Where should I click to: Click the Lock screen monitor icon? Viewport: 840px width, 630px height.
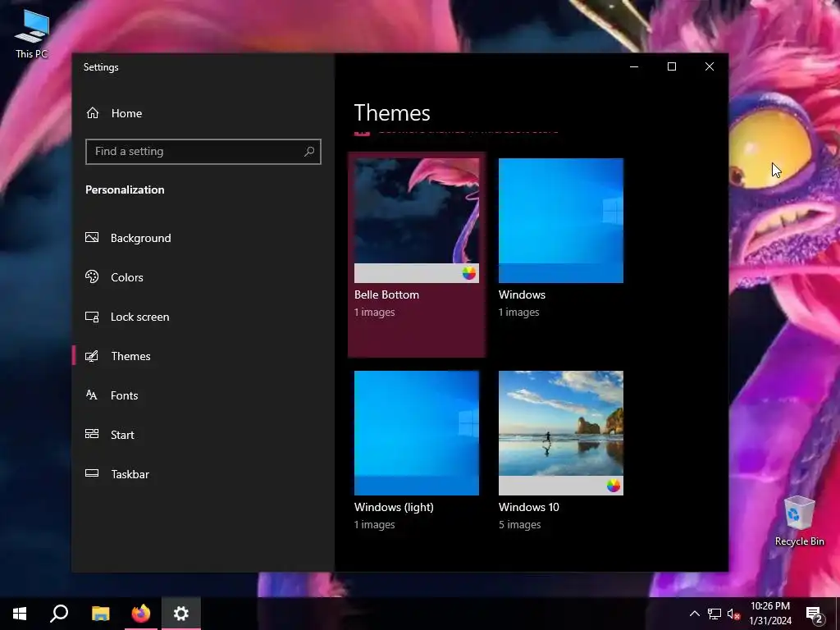[92, 317]
